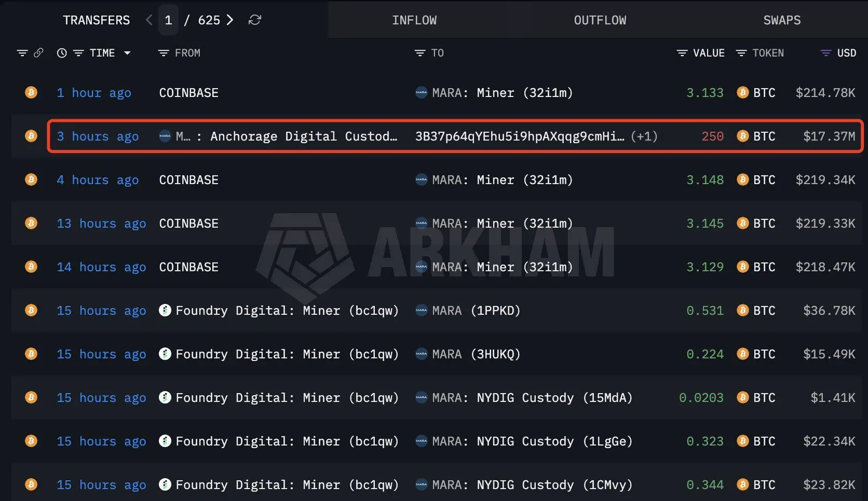The height and width of the screenshot is (501, 868).
Task: Expand the (+1) additional recipients indicator
Action: pos(644,136)
